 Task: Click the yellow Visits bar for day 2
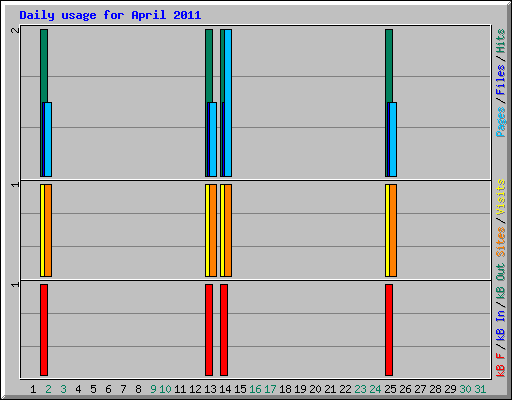[x=42, y=230]
